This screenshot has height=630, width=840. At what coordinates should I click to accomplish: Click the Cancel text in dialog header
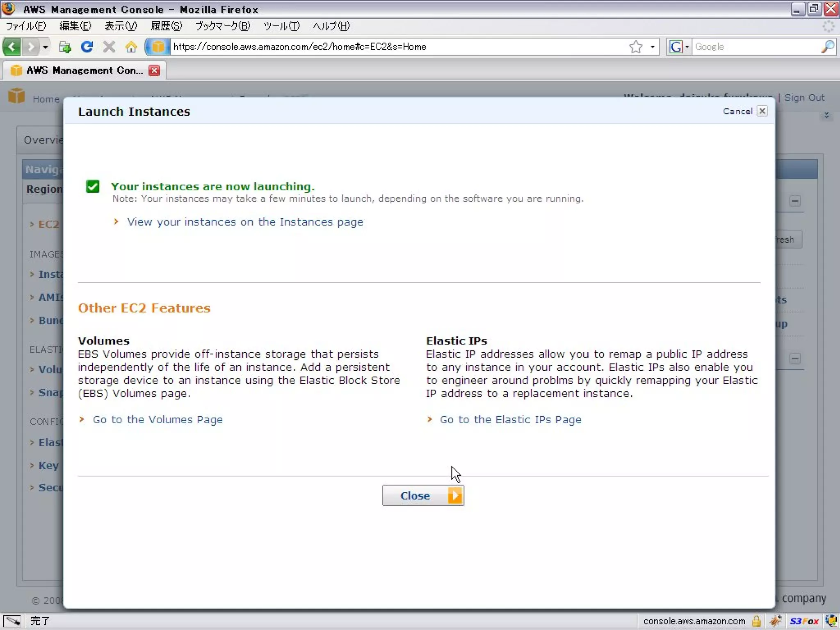tap(737, 111)
